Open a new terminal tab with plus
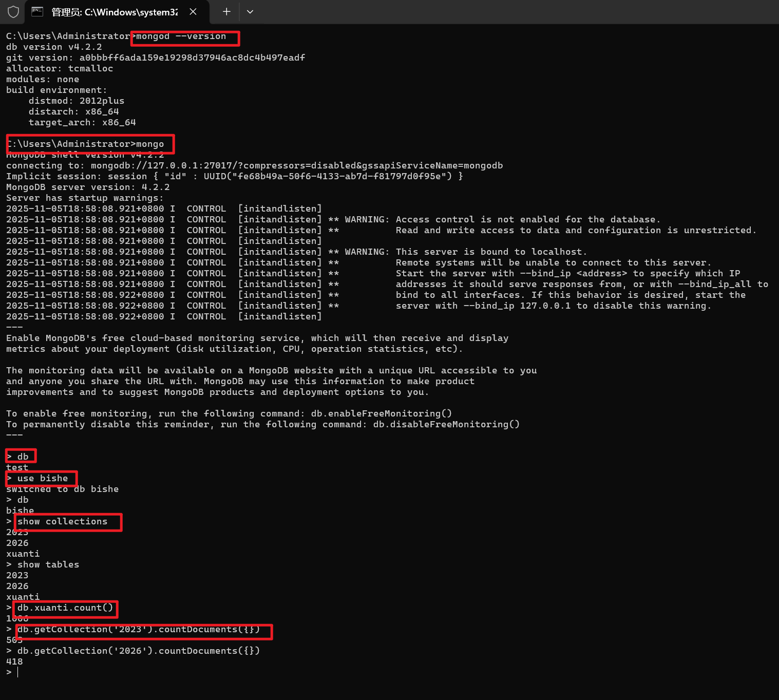 pyautogui.click(x=226, y=11)
